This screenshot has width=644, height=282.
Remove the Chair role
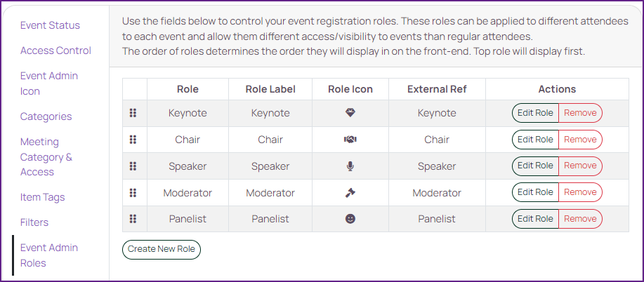(580, 140)
